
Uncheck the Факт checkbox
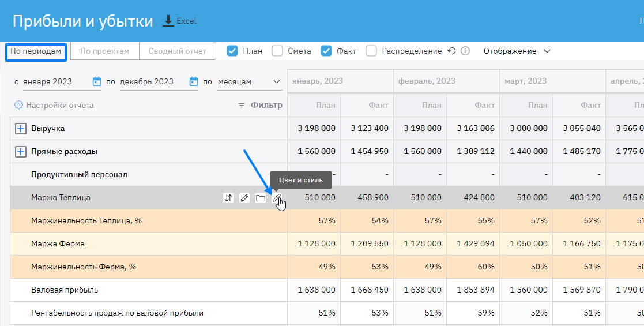click(326, 51)
